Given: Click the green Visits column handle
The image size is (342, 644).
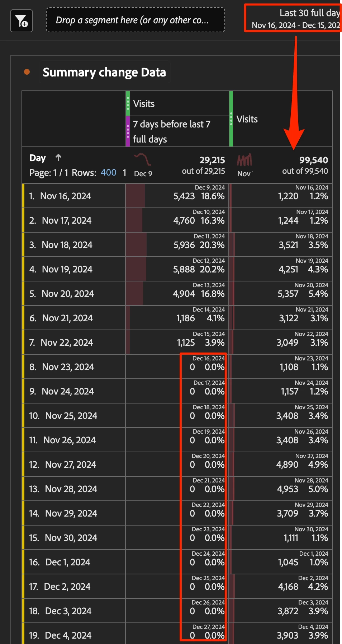Looking at the screenshot, I should (x=128, y=103).
